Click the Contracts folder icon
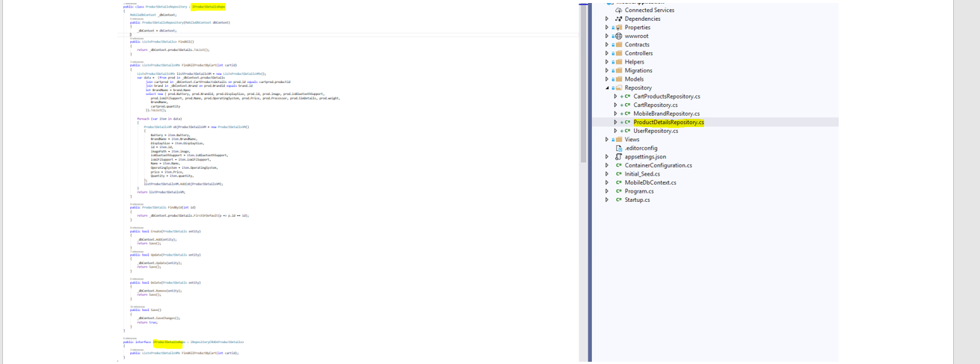Image resolution: width=980 pixels, height=364 pixels. point(619,45)
